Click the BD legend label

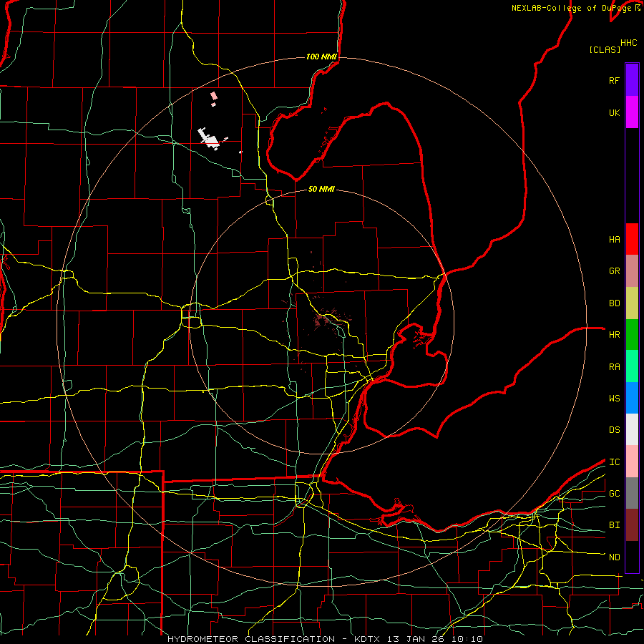[614, 303]
